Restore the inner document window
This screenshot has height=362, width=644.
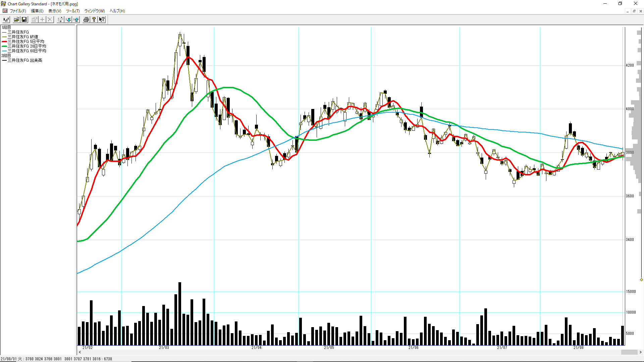(x=634, y=11)
